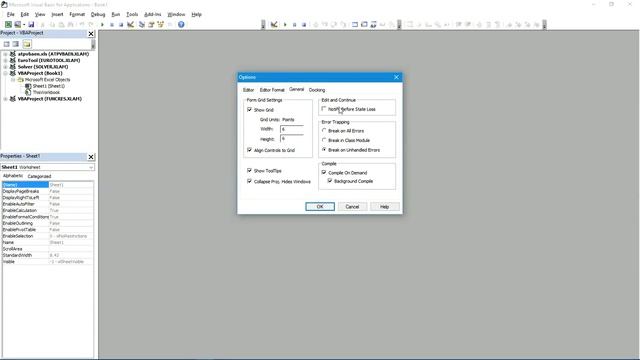Toggle Background Compile checkbox
The image size is (640, 360).
330,180
